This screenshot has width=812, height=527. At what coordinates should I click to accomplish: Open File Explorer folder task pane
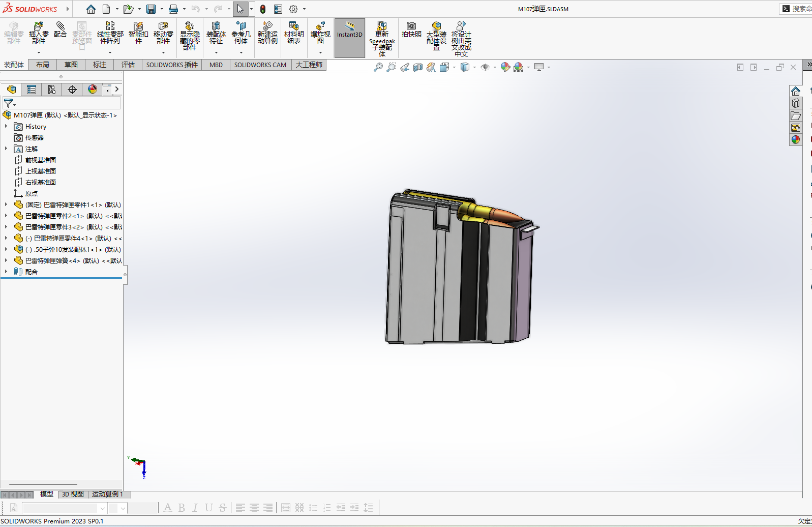pyautogui.click(x=796, y=115)
